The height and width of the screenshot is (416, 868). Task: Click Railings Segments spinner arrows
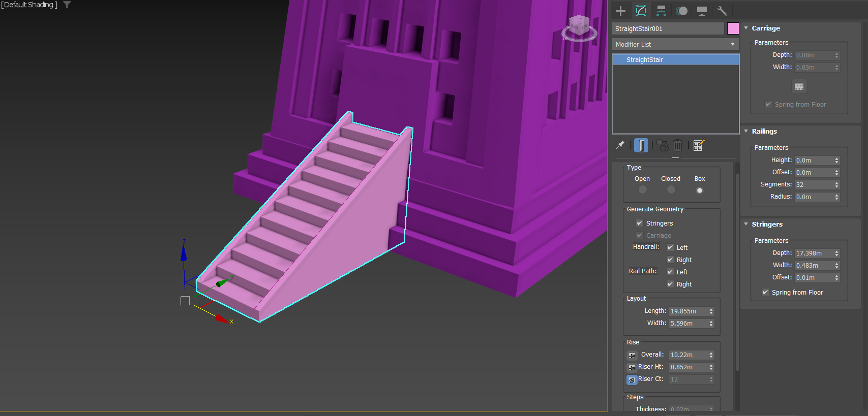click(x=836, y=185)
